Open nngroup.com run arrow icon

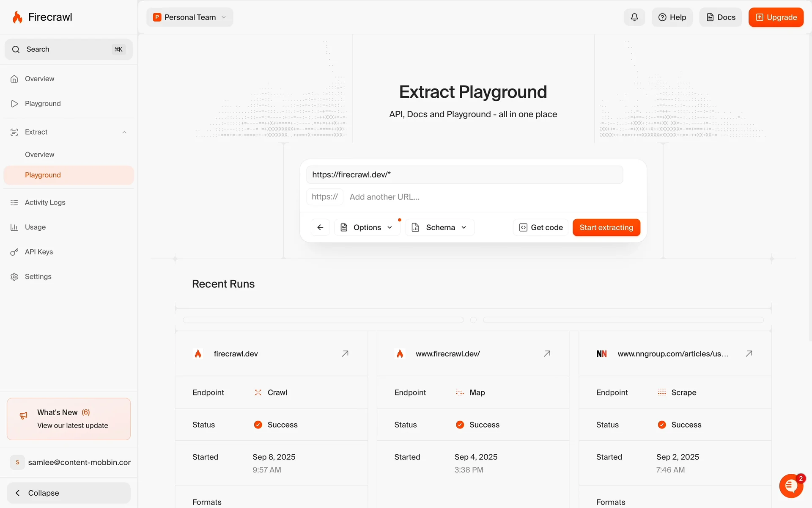click(749, 353)
